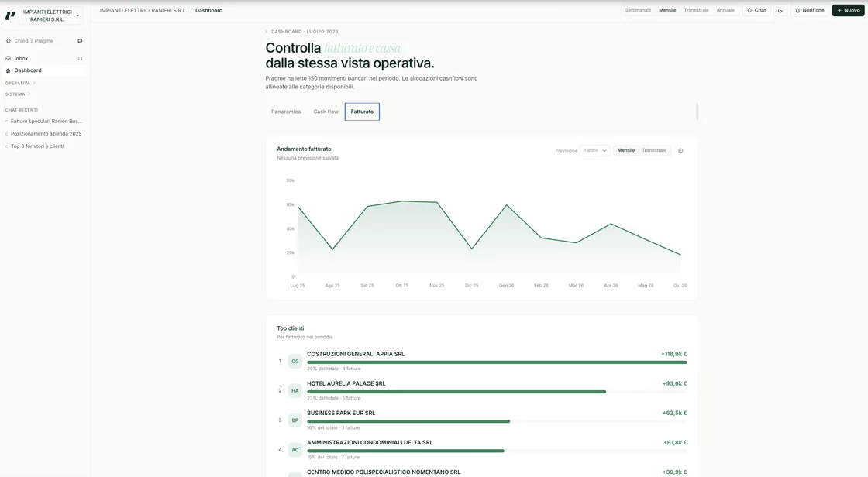Screen dimensions: 868x477
Task: Click Dashboard in the breadcrumb
Action: click(x=208, y=11)
